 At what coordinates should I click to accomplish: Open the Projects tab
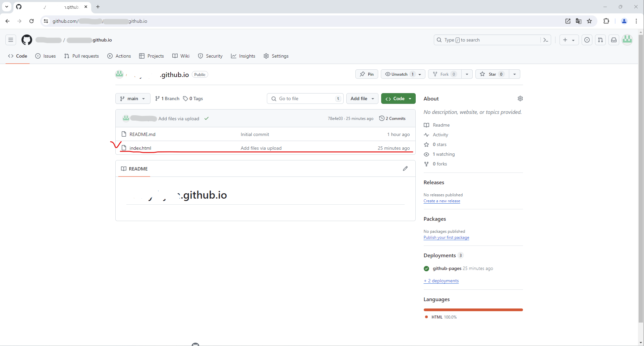(x=152, y=56)
